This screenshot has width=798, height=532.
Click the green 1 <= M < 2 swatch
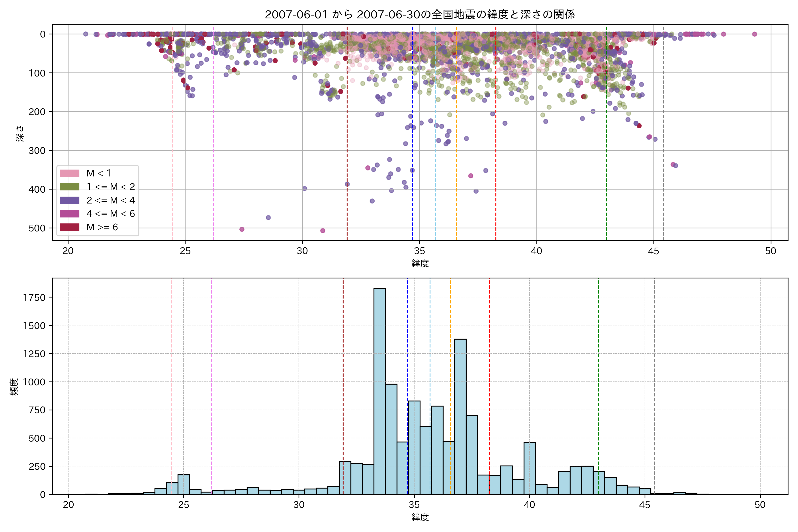(70, 187)
